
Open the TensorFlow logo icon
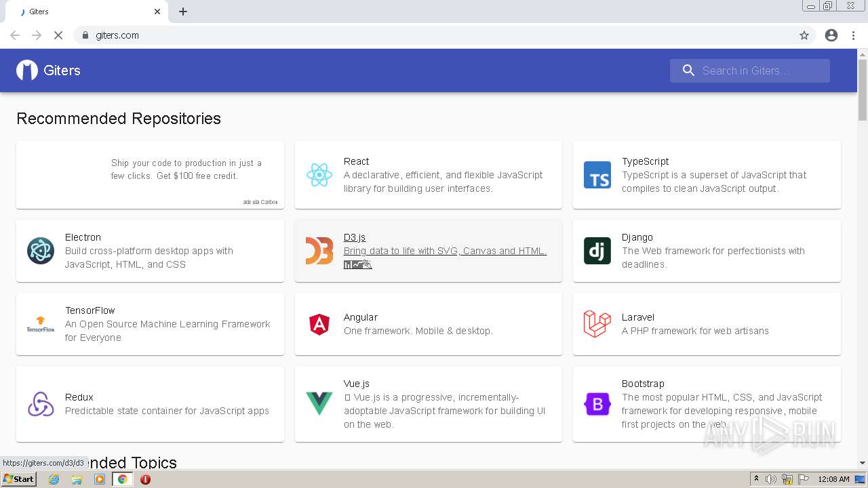tap(41, 324)
